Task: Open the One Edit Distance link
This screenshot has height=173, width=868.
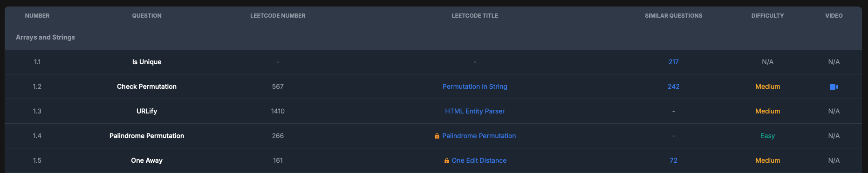Action: click(x=479, y=160)
